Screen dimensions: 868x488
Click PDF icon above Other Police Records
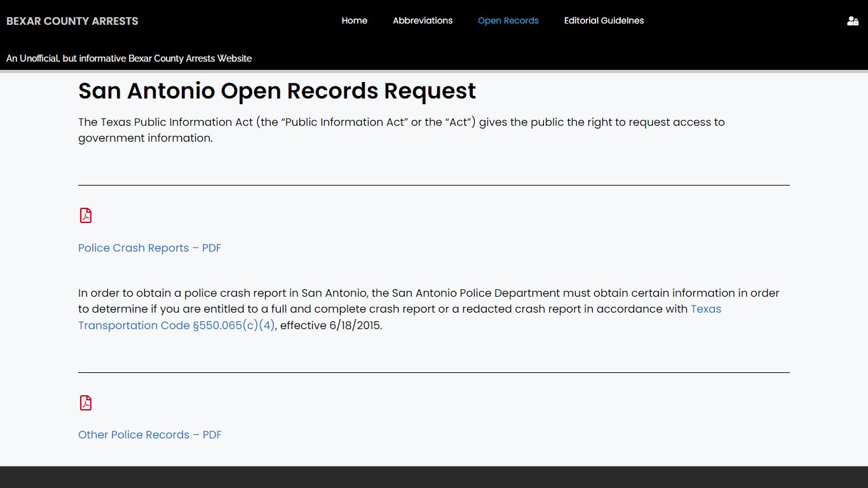[x=86, y=403]
